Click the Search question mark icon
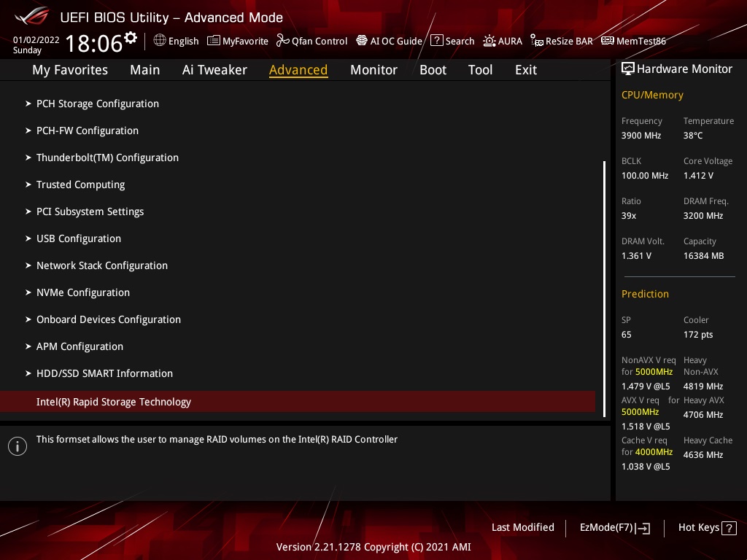The image size is (747, 560). click(x=437, y=41)
